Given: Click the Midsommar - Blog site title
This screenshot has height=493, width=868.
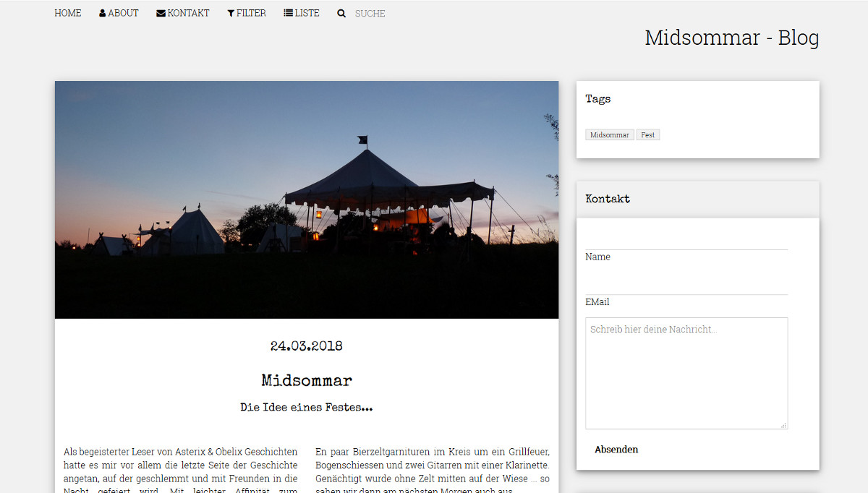Looking at the screenshot, I should 732,38.
